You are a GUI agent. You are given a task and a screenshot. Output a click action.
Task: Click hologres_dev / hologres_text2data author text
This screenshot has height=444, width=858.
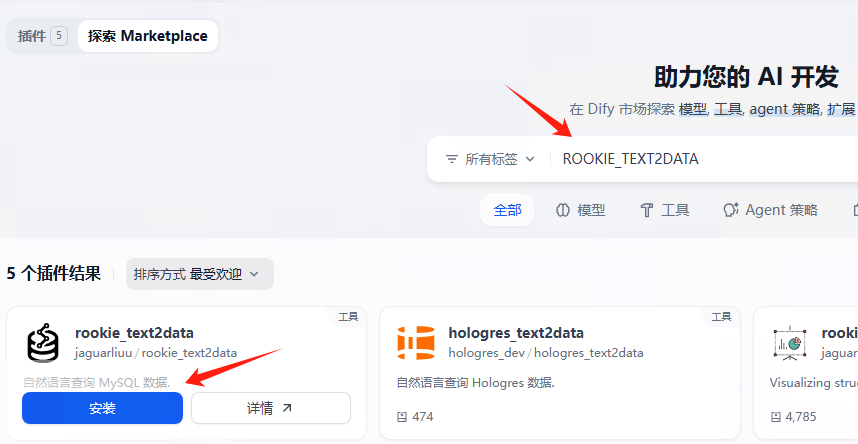point(546,353)
